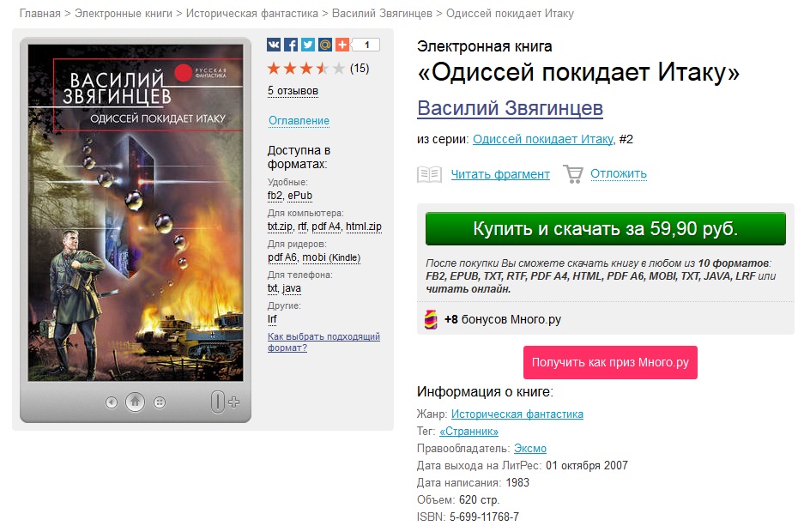Click Купить и скачать за 59,90 руб.

click(606, 228)
